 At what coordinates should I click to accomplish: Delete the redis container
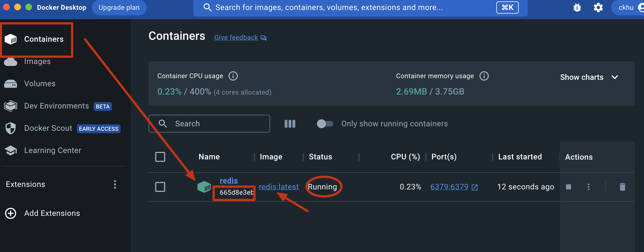623,187
